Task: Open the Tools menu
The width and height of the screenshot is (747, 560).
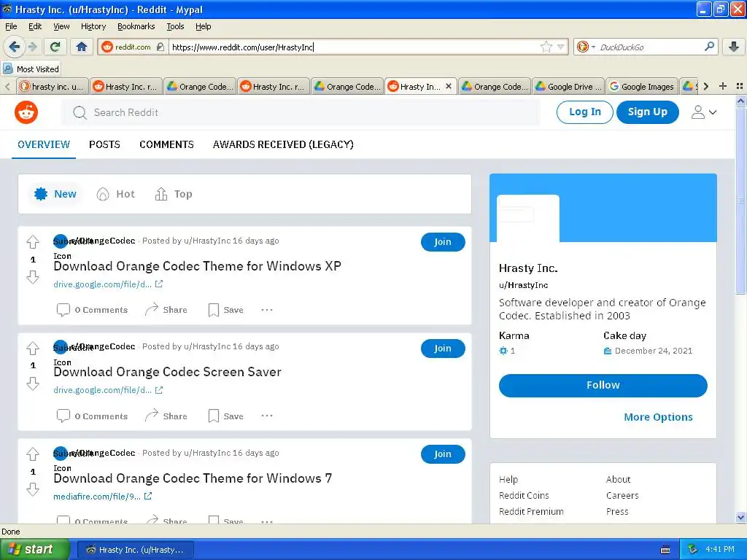Action: coord(175,26)
